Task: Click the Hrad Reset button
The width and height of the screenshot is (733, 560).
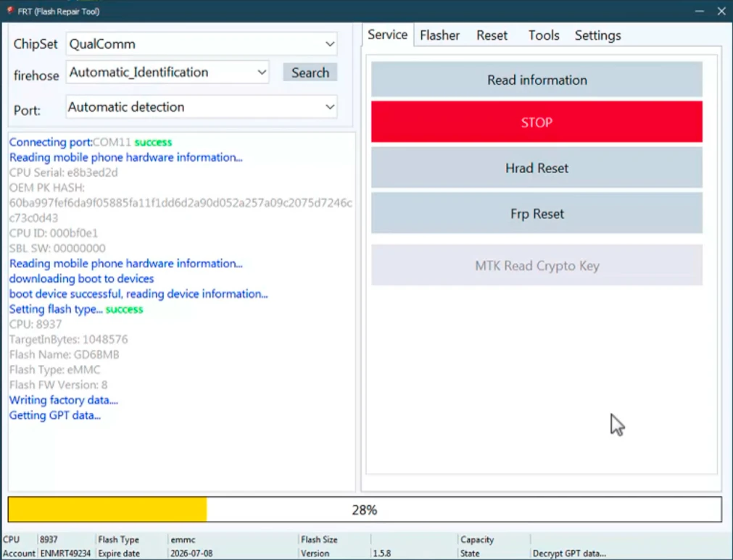Action: pyautogui.click(x=537, y=168)
